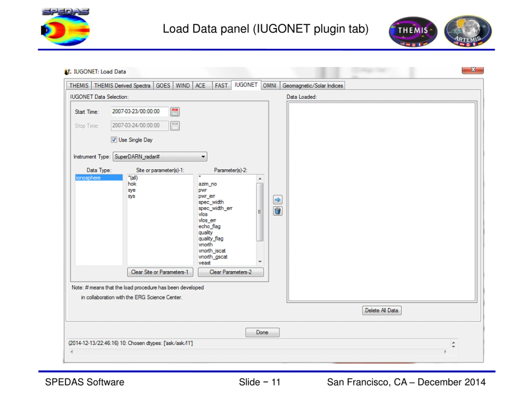Click the Data Loaded list area

[x=382, y=202]
